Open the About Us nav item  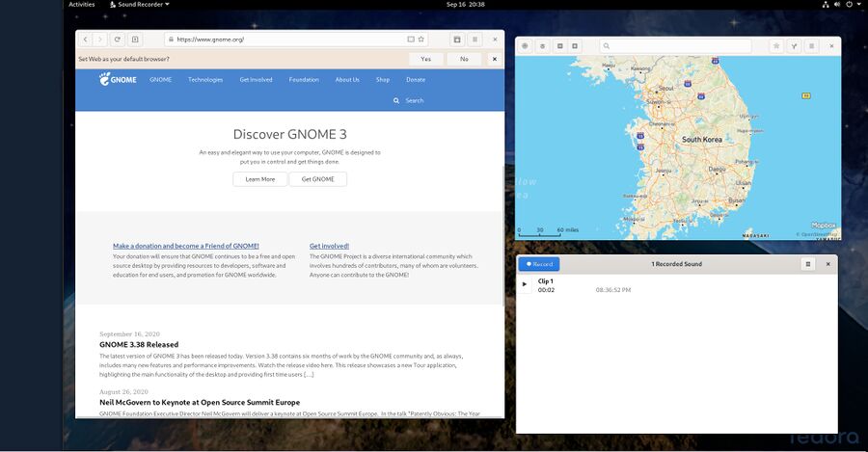pos(347,80)
